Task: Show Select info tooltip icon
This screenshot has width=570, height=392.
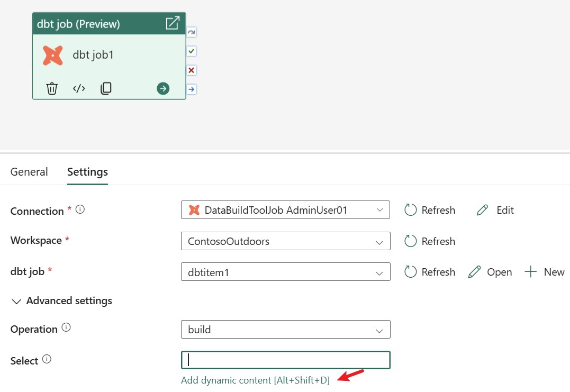Action: pos(47,359)
